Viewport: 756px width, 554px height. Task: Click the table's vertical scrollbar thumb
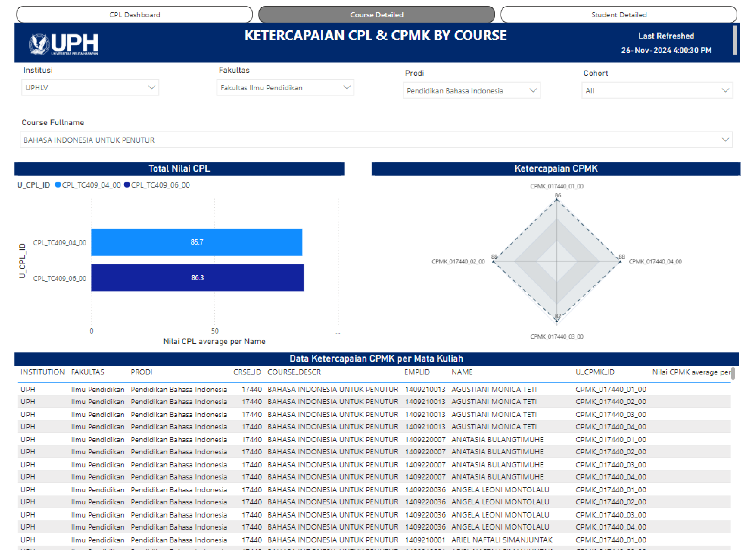click(x=733, y=373)
